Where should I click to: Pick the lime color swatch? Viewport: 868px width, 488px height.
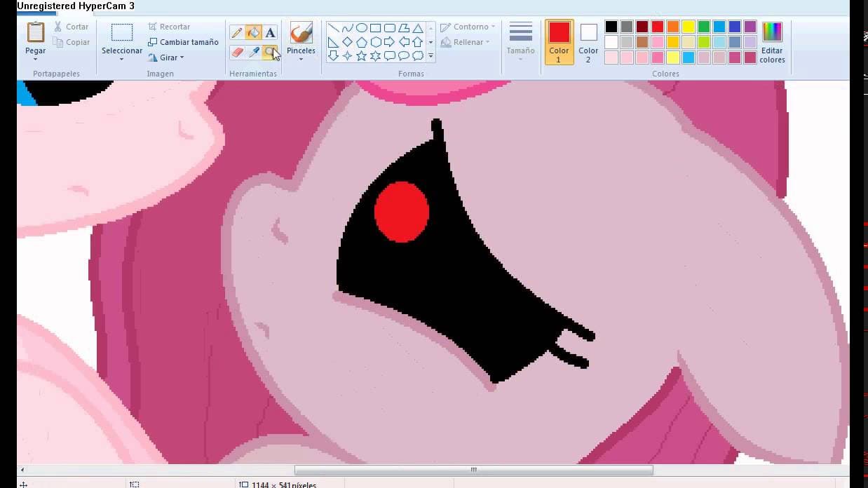(704, 42)
